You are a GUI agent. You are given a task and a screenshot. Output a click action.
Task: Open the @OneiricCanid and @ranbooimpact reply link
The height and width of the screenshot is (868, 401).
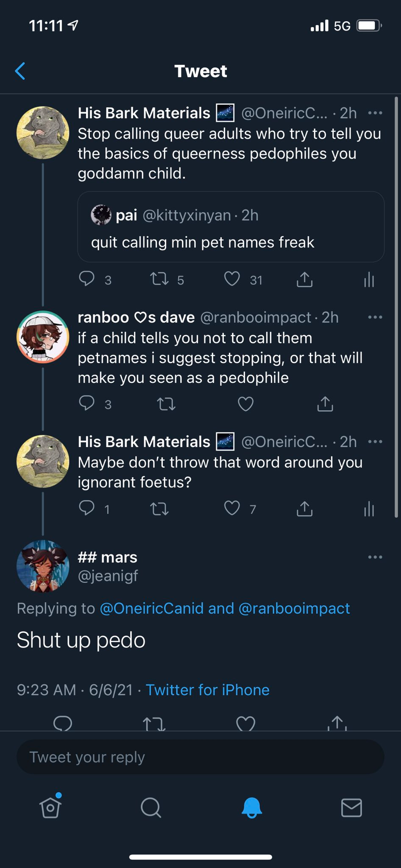[225, 608]
